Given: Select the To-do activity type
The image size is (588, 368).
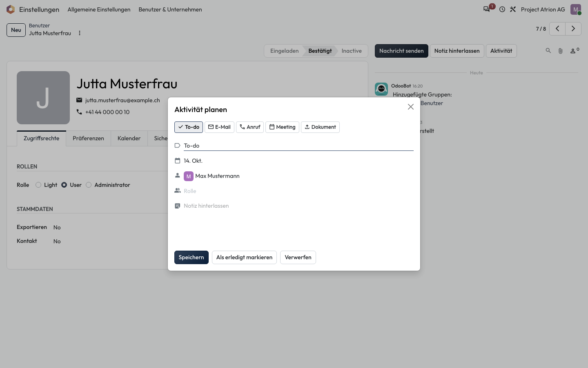Looking at the screenshot, I should tap(189, 127).
